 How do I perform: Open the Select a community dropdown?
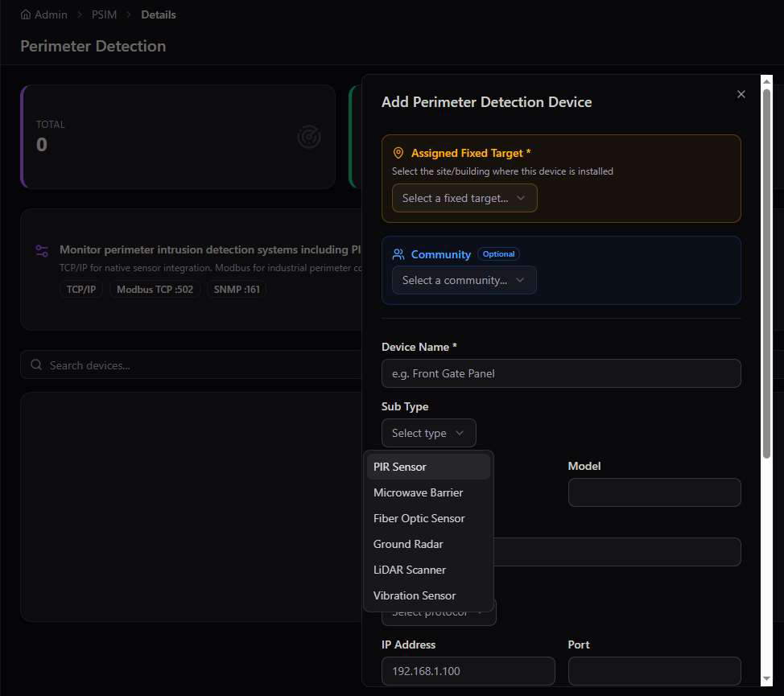464,280
